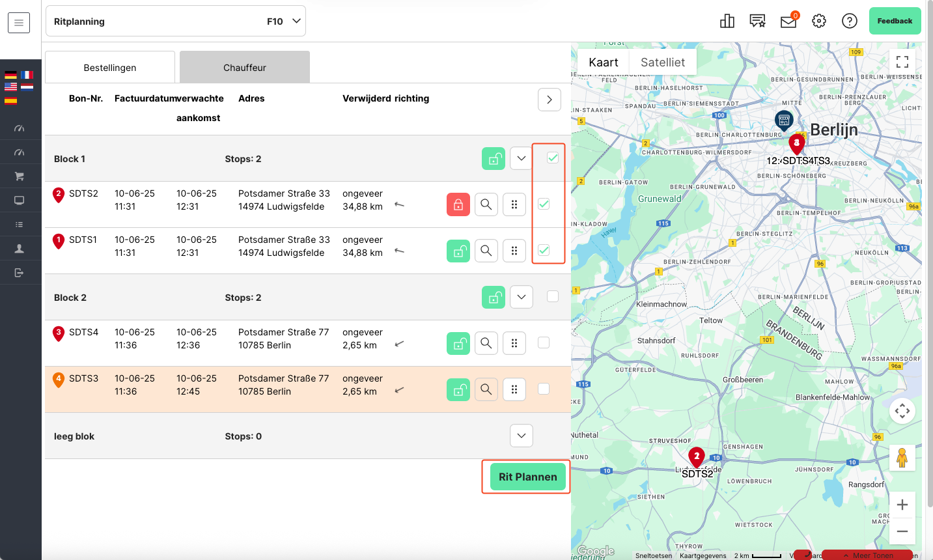Switch to the Bestellingen tab
Screen dimensions: 933x560
tap(110, 67)
